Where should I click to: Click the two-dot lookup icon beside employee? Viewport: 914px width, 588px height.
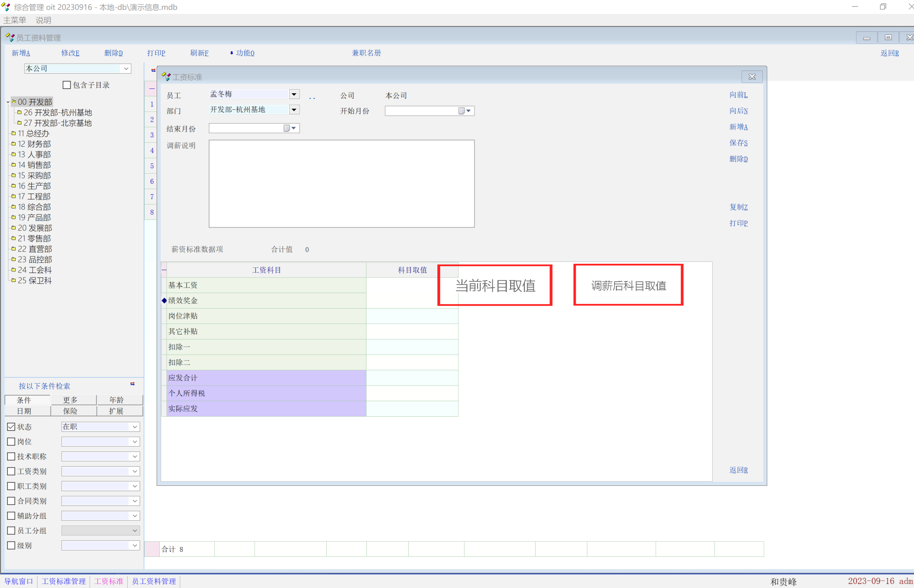(312, 98)
